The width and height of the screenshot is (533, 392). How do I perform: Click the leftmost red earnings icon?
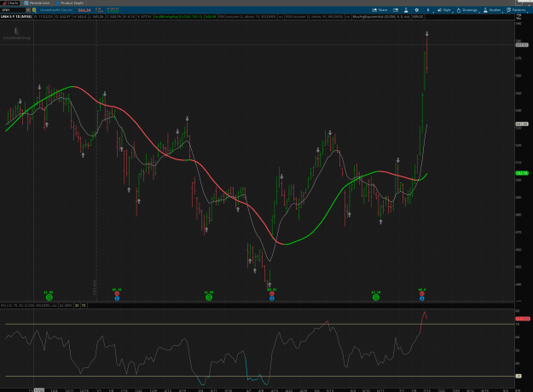click(117, 293)
